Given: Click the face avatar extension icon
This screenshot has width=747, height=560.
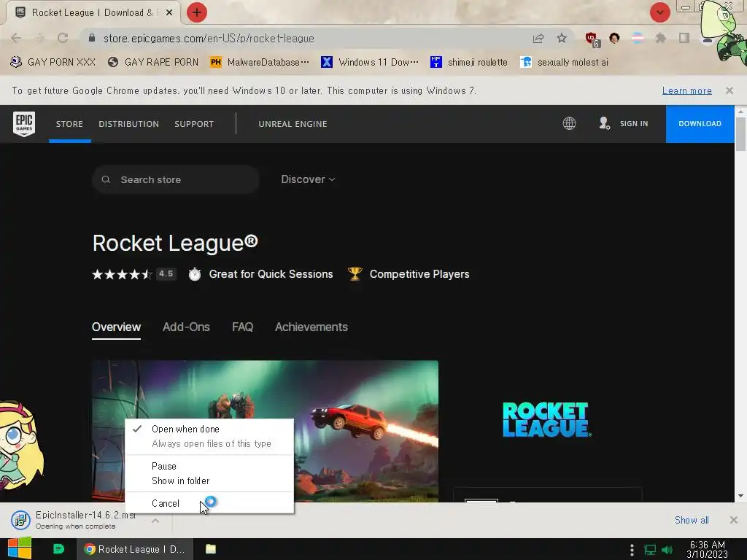Looking at the screenshot, I should (x=614, y=38).
